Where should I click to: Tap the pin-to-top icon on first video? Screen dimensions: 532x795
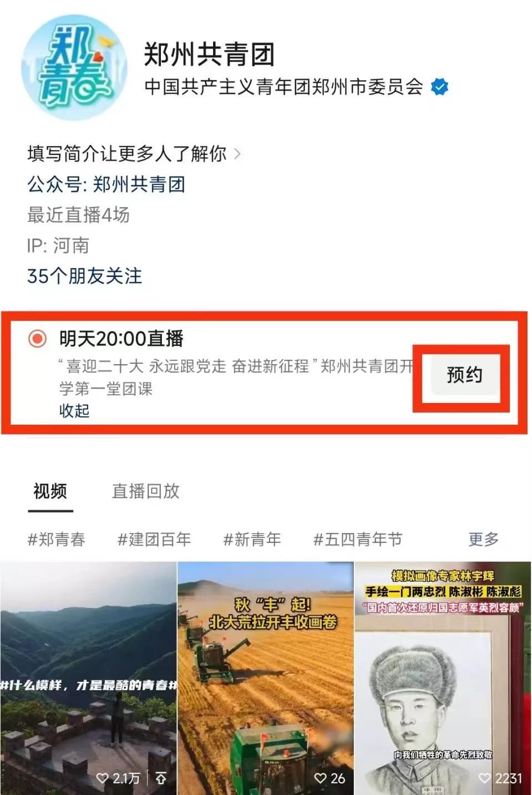(161, 778)
